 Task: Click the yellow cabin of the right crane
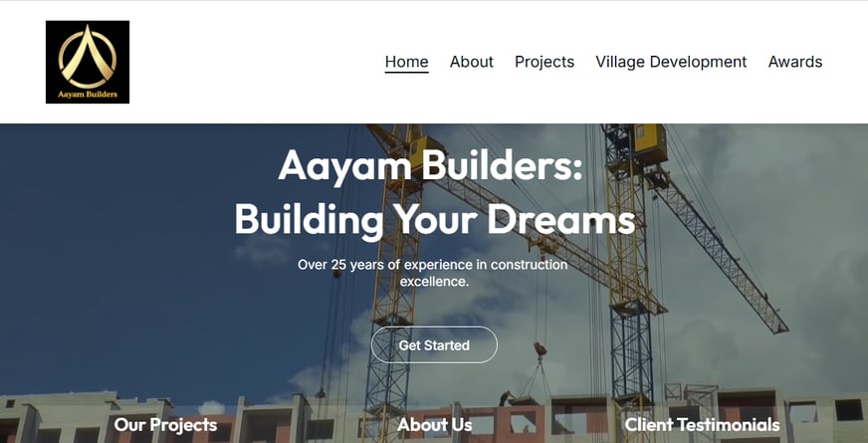(x=650, y=143)
